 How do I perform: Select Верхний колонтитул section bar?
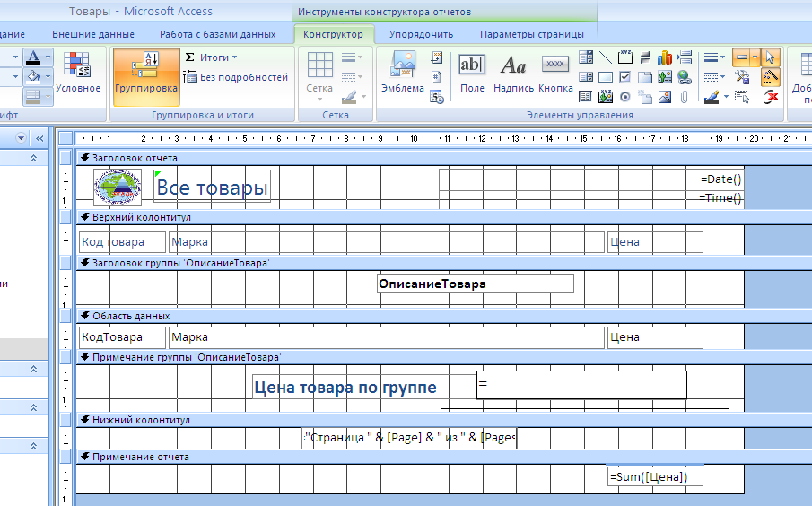443,217
